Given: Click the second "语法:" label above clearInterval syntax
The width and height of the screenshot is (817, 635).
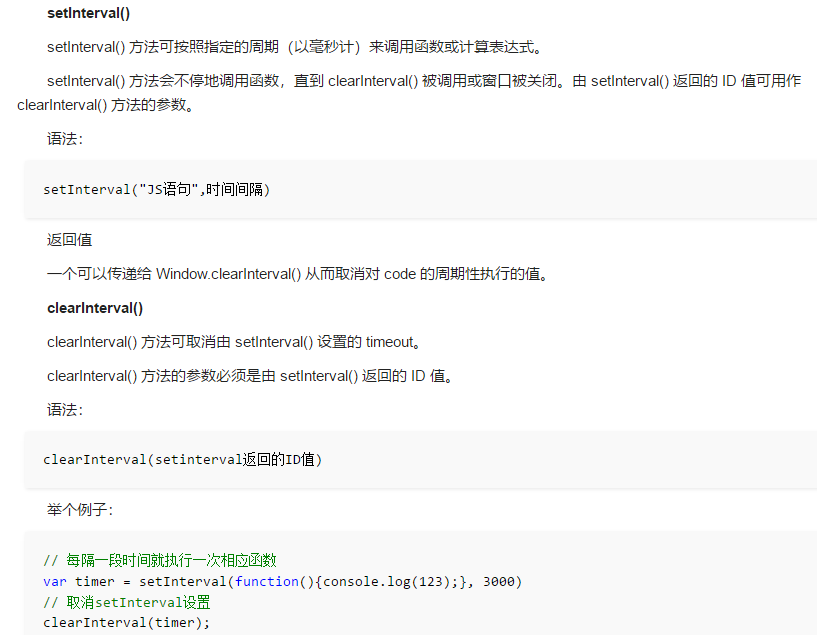Looking at the screenshot, I should tap(65, 410).
